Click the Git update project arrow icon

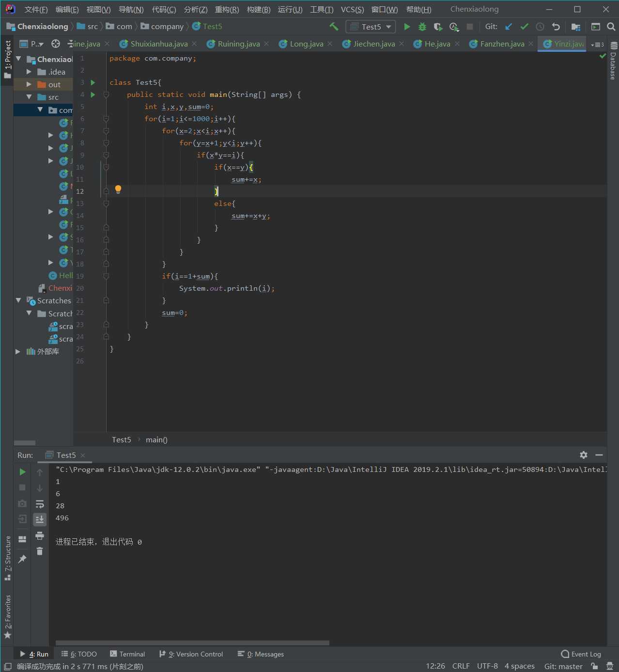pos(509,27)
